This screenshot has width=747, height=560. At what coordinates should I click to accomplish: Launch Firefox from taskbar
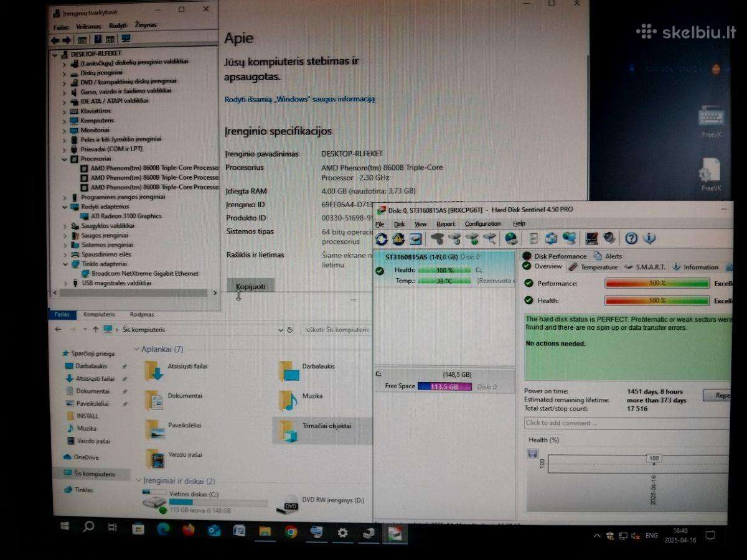[189, 530]
